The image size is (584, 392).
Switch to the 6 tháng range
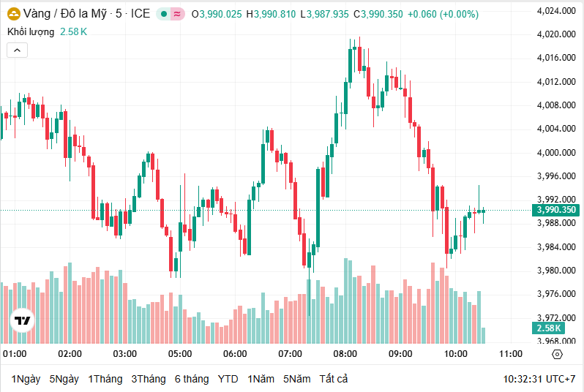(x=192, y=379)
